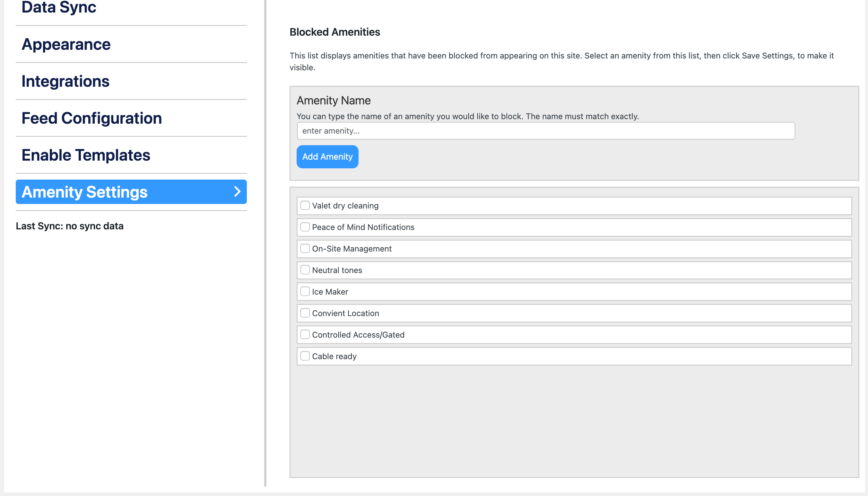Select the Controlled Access/Gated checkbox
The image size is (868, 496).
(x=305, y=334)
